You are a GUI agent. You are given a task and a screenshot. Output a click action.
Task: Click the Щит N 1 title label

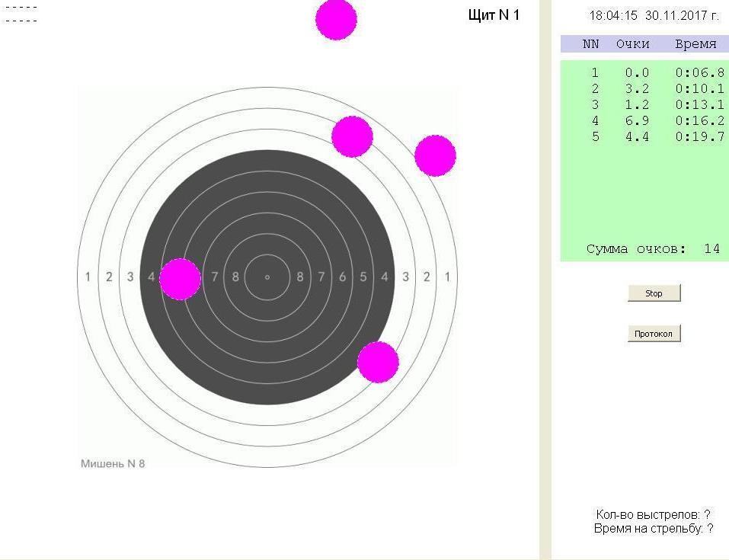pyautogui.click(x=494, y=15)
